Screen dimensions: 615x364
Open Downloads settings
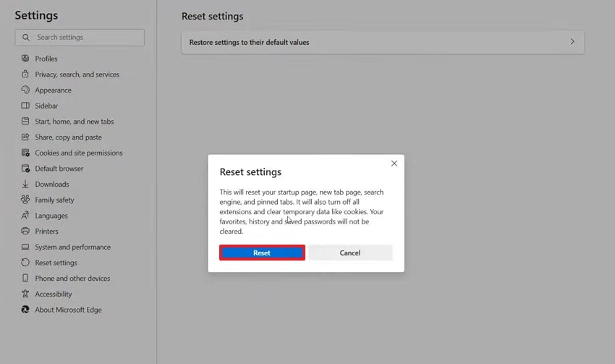(x=52, y=184)
